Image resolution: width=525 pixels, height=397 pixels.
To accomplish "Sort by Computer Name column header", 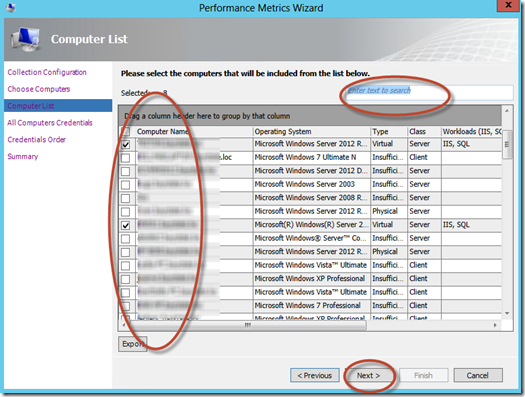I will tap(194, 132).
